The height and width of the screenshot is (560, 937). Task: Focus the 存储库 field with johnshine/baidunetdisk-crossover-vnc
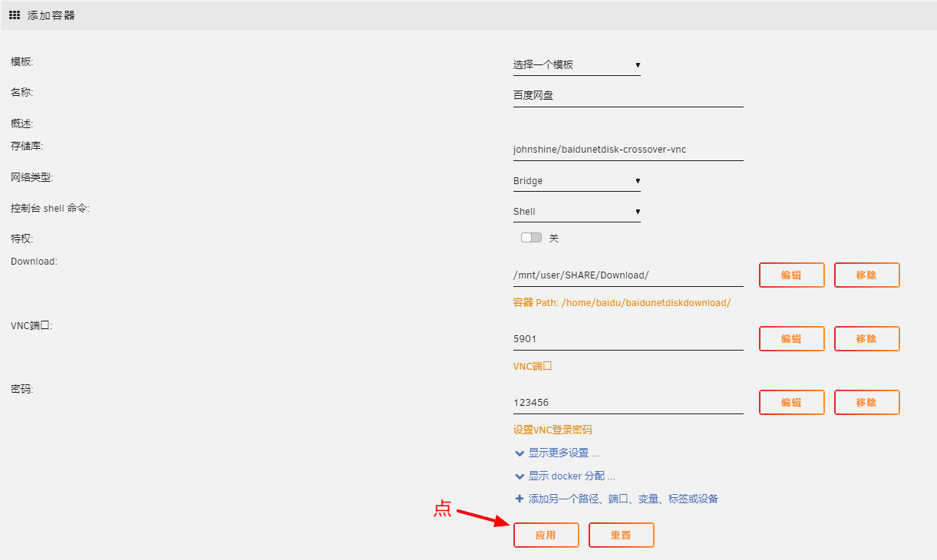(x=629, y=150)
